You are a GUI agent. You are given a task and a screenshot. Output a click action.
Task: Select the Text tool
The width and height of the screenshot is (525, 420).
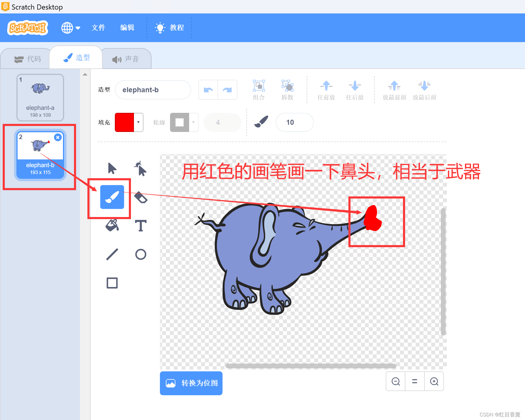[x=141, y=226]
